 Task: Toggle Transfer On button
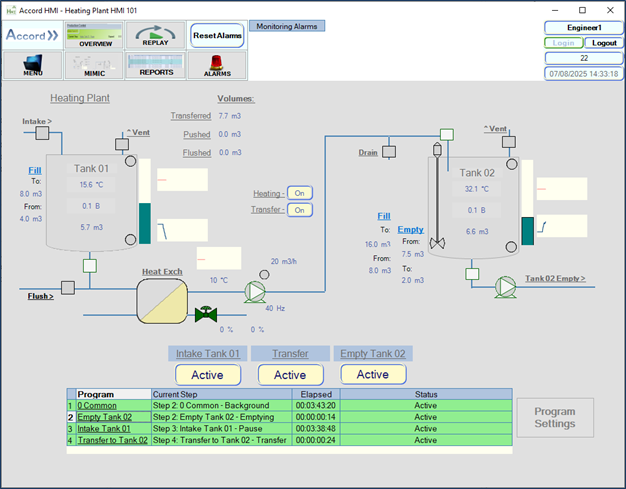299,210
